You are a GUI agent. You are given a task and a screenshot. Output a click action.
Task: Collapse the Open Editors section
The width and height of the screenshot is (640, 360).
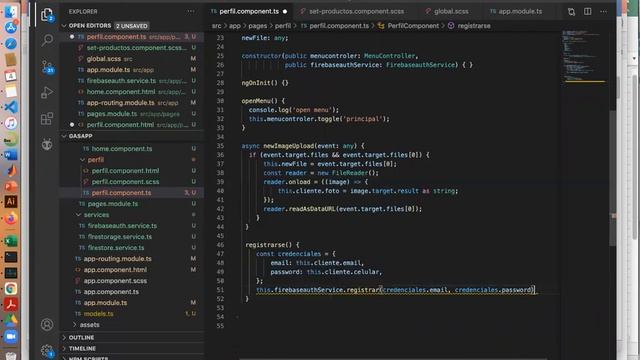tap(90, 25)
